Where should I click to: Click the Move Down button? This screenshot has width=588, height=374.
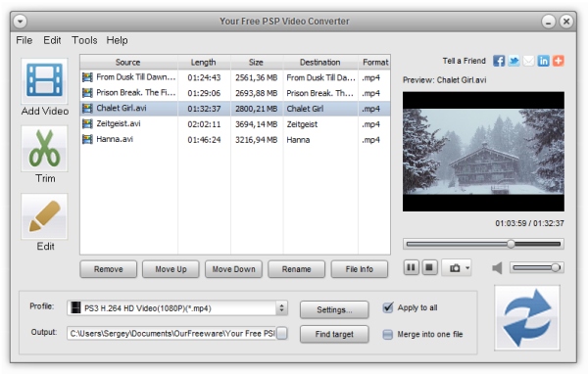pyautogui.click(x=233, y=269)
